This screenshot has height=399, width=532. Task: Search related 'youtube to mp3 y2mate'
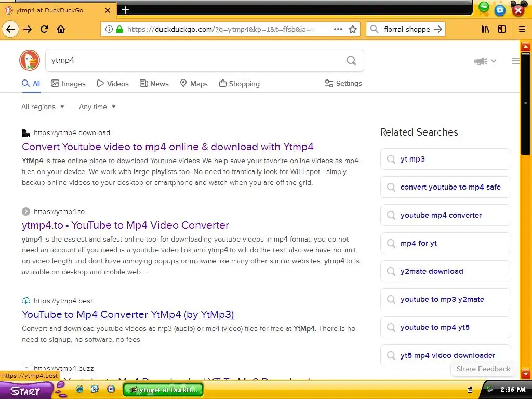445,300
